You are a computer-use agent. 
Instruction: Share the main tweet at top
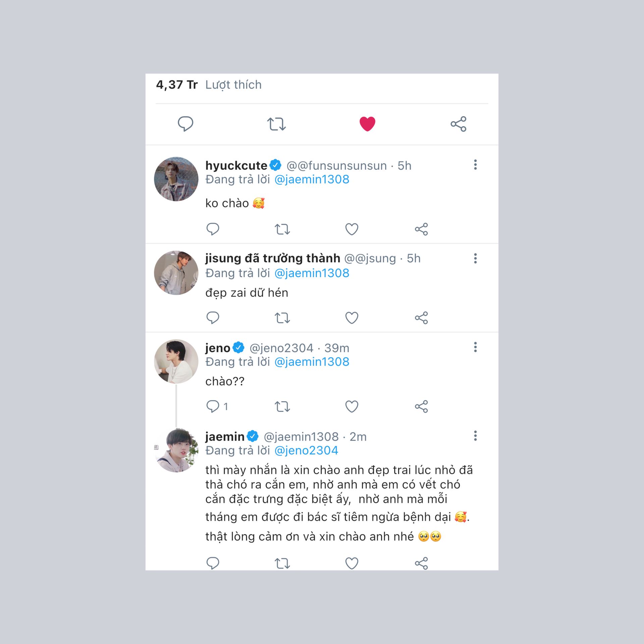[x=458, y=124]
